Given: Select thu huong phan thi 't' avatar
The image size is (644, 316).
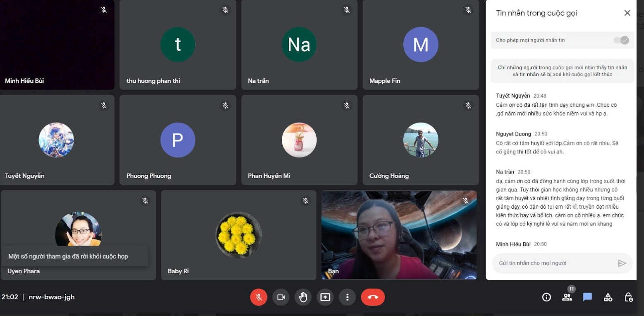Looking at the screenshot, I should [178, 44].
